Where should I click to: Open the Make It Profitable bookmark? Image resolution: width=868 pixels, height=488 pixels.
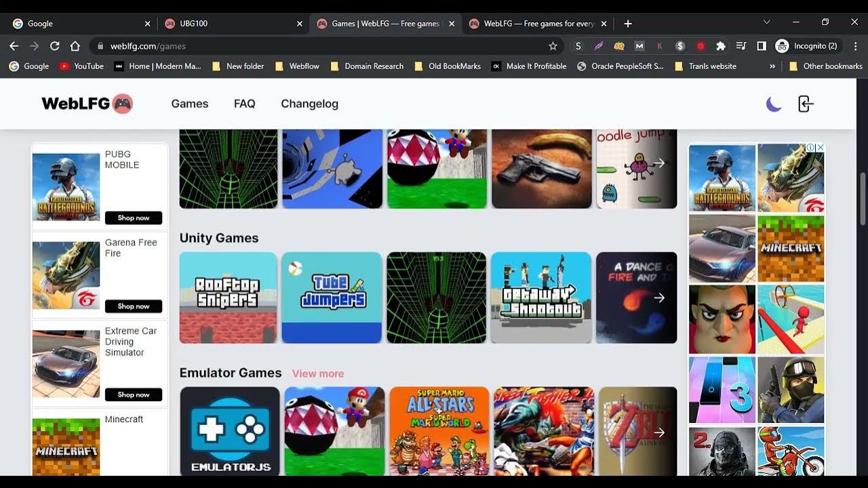click(529, 66)
